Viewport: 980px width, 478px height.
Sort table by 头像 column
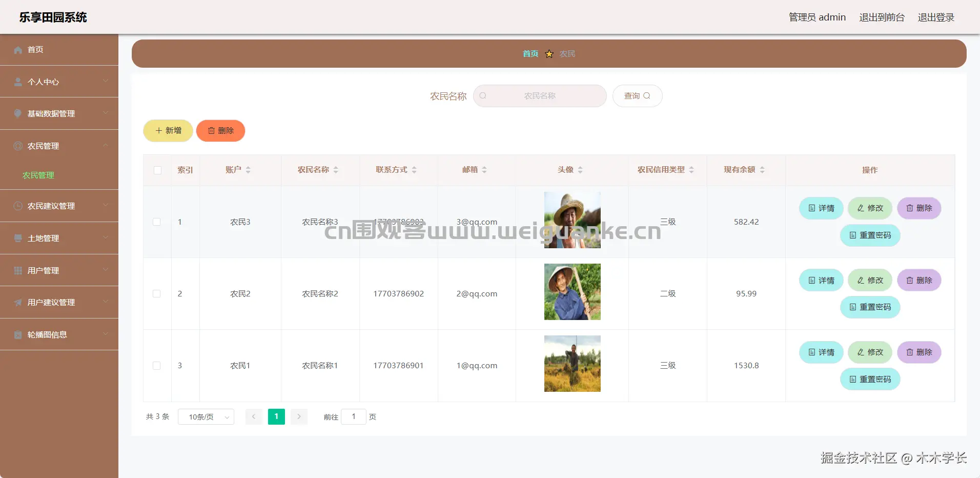tap(580, 170)
